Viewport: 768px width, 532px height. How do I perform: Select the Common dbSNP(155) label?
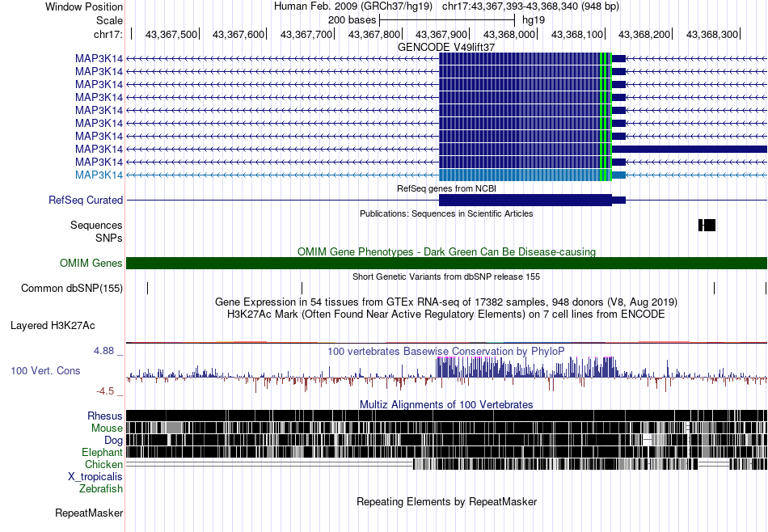tap(72, 288)
